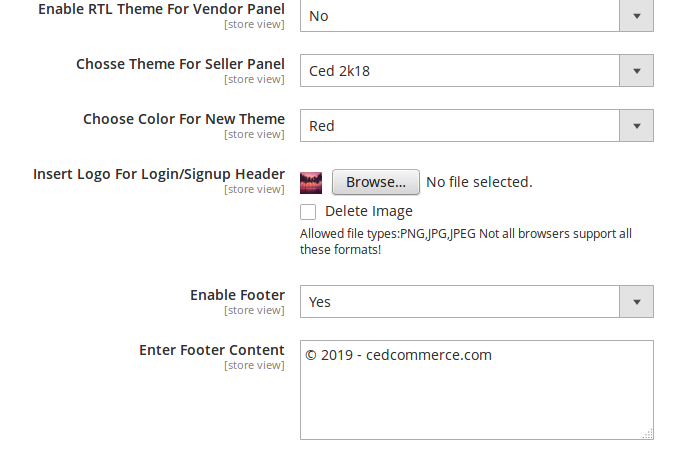Screen dimensions: 678x464
Task: Open the uploaded logo image thumbnail
Action: pos(310,182)
